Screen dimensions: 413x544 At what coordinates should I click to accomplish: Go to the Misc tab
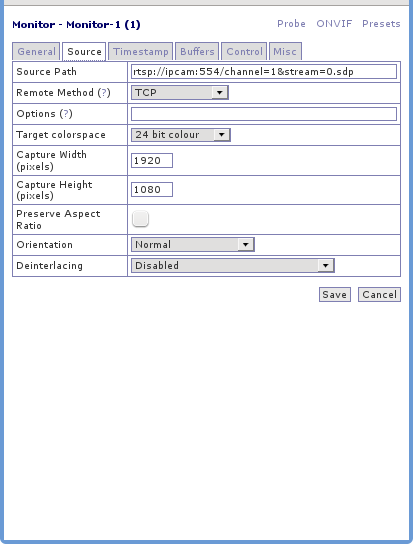(285, 52)
